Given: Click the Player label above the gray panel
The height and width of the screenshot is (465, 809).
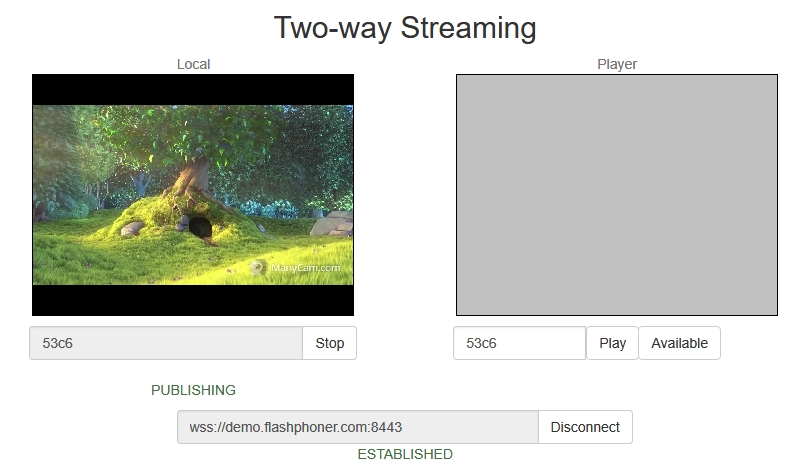Looking at the screenshot, I should tap(617, 64).
